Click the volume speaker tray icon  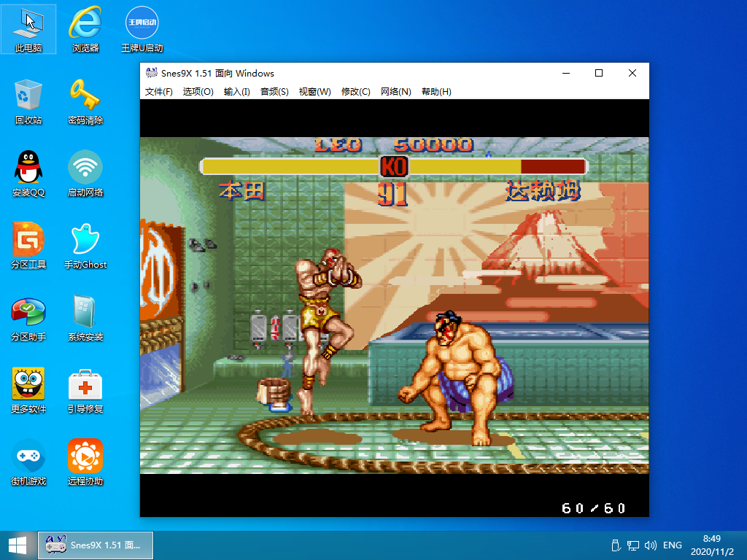pyautogui.click(x=650, y=545)
